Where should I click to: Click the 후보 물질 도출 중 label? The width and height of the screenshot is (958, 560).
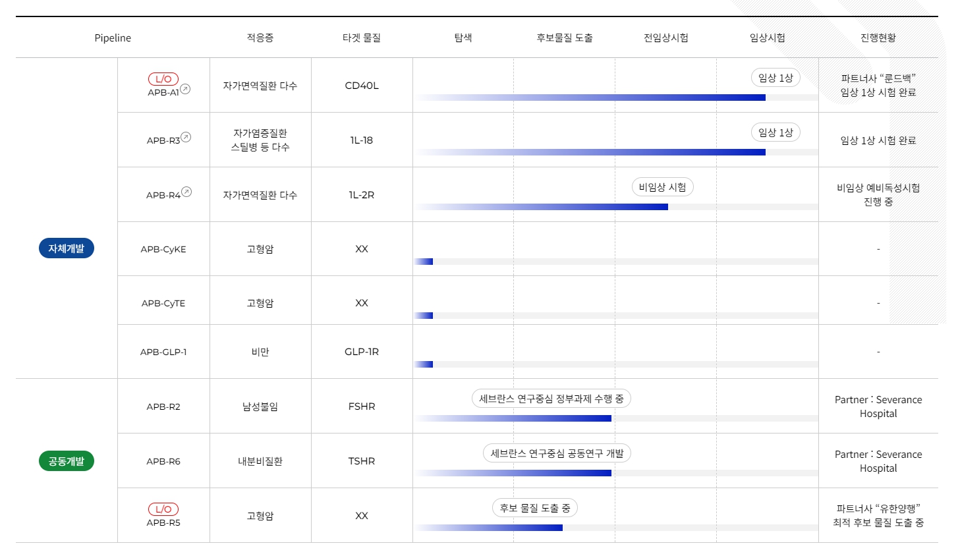(x=535, y=508)
